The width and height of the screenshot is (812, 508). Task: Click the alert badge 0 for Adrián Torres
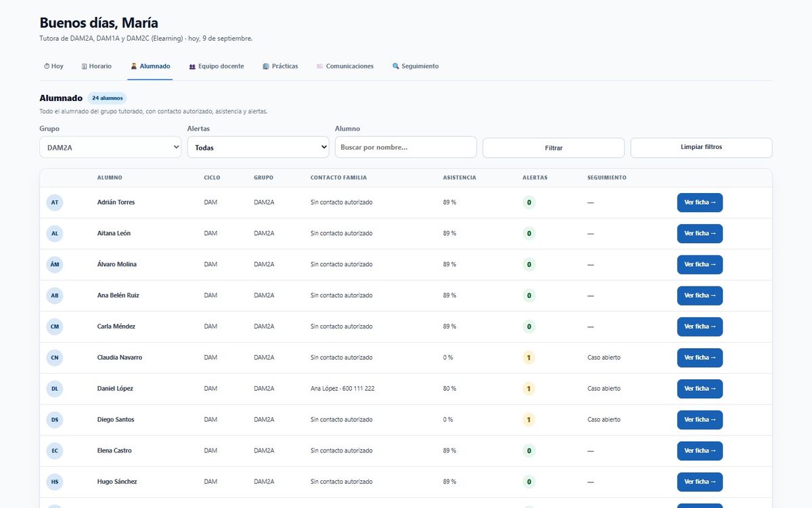point(529,203)
